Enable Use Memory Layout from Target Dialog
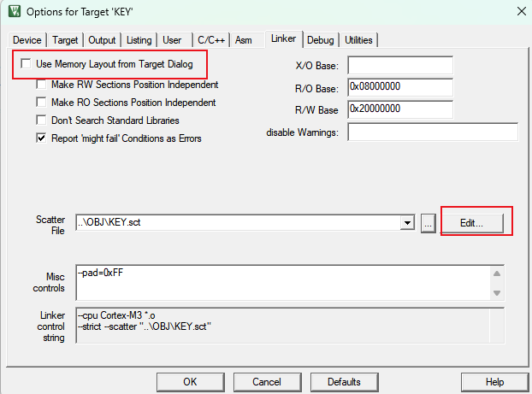532x394 pixels. (x=26, y=64)
